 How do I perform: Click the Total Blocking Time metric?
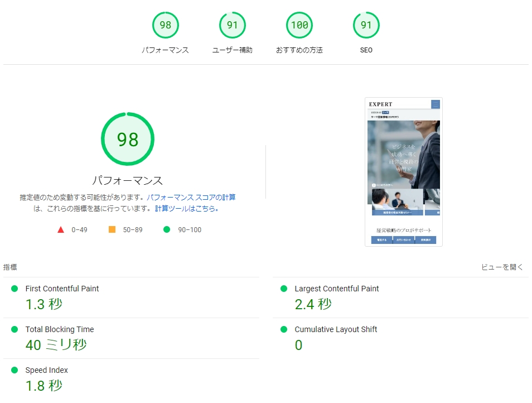click(59, 330)
